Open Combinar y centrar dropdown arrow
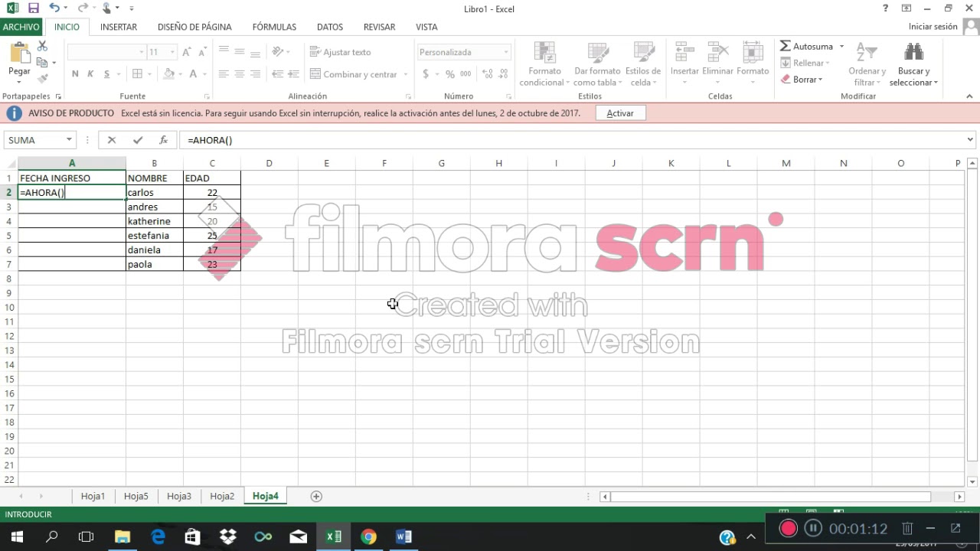The height and width of the screenshot is (551, 980). (404, 74)
